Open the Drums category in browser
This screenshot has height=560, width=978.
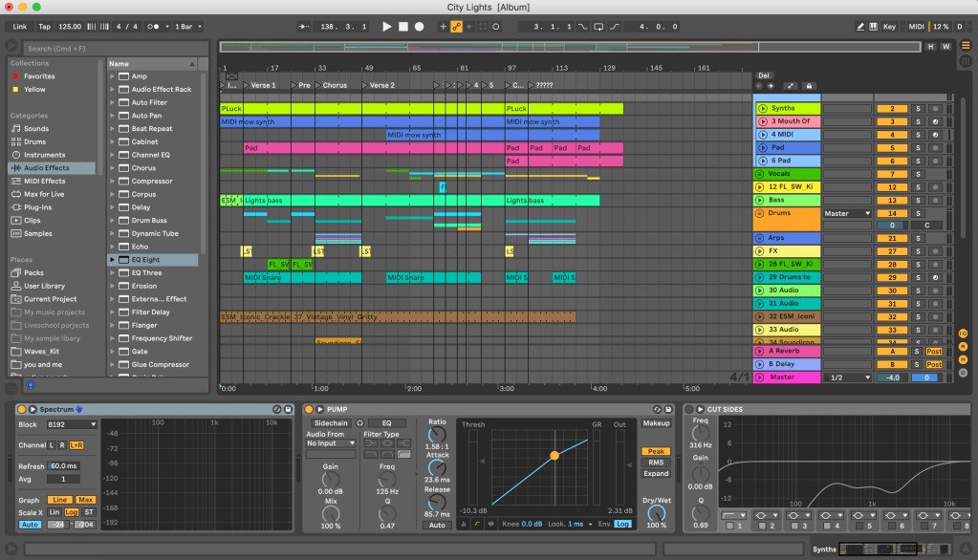[x=35, y=141]
